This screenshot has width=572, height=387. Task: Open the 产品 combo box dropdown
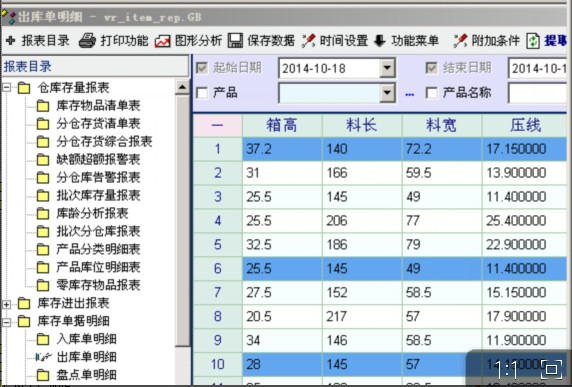coord(387,93)
